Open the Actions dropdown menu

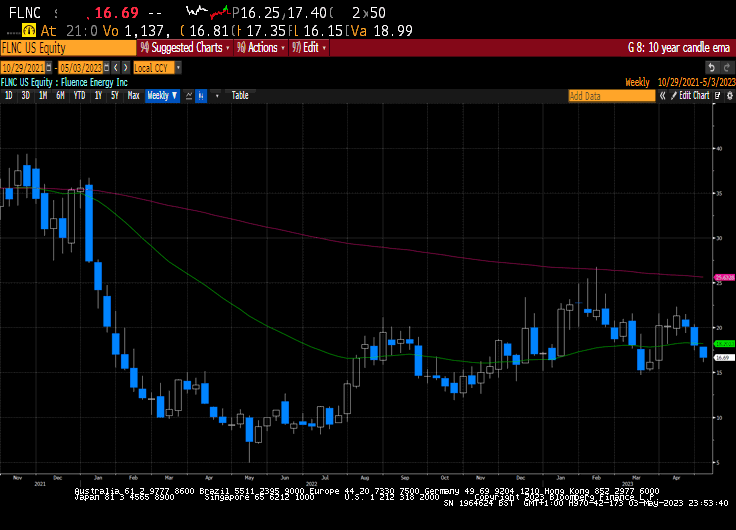[x=261, y=48]
